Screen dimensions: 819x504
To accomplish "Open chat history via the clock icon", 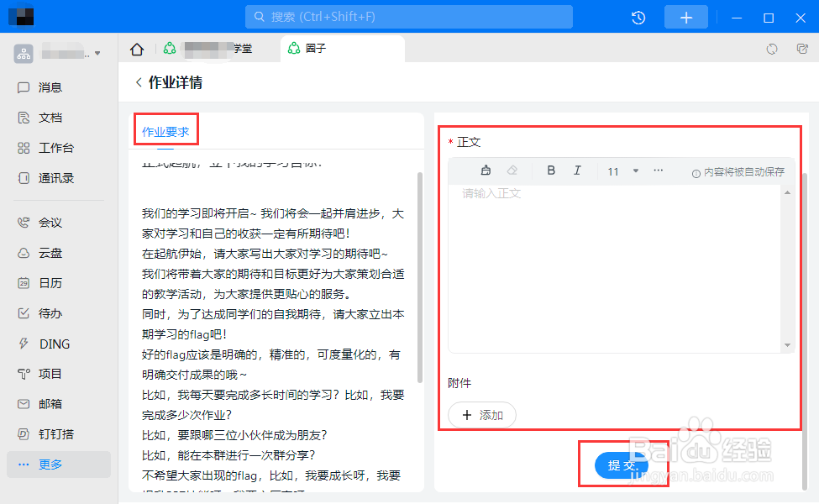I will point(638,17).
